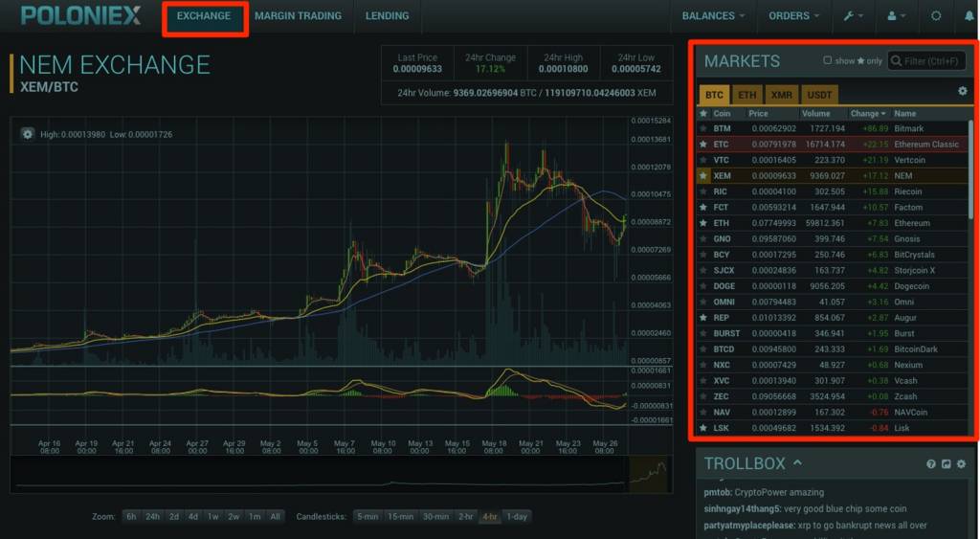Unstar the LSK star icon
The width and height of the screenshot is (980, 539).
coord(703,428)
